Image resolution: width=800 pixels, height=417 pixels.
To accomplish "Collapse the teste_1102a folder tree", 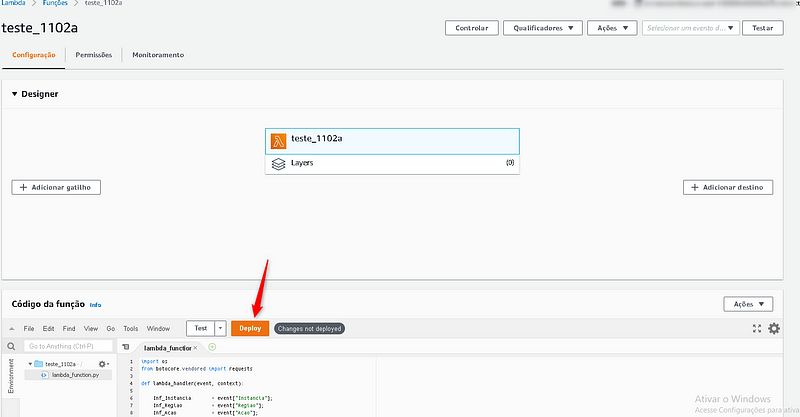I will point(30,364).
